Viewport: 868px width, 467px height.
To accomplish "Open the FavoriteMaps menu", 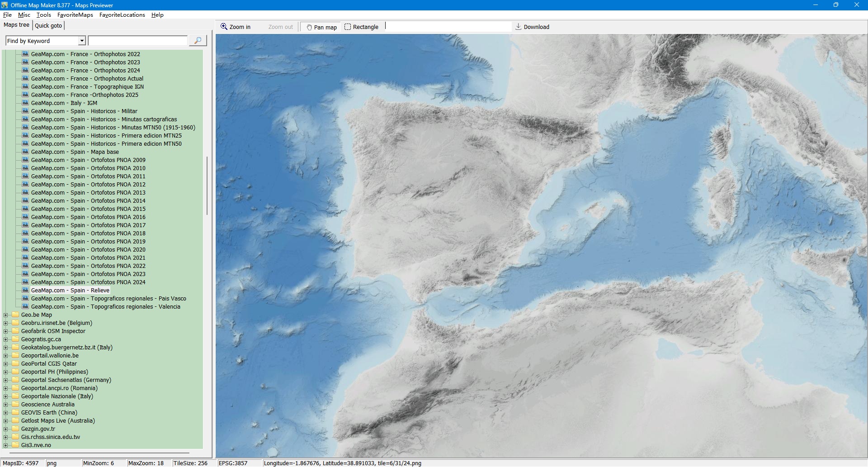I will click(75, 15).
